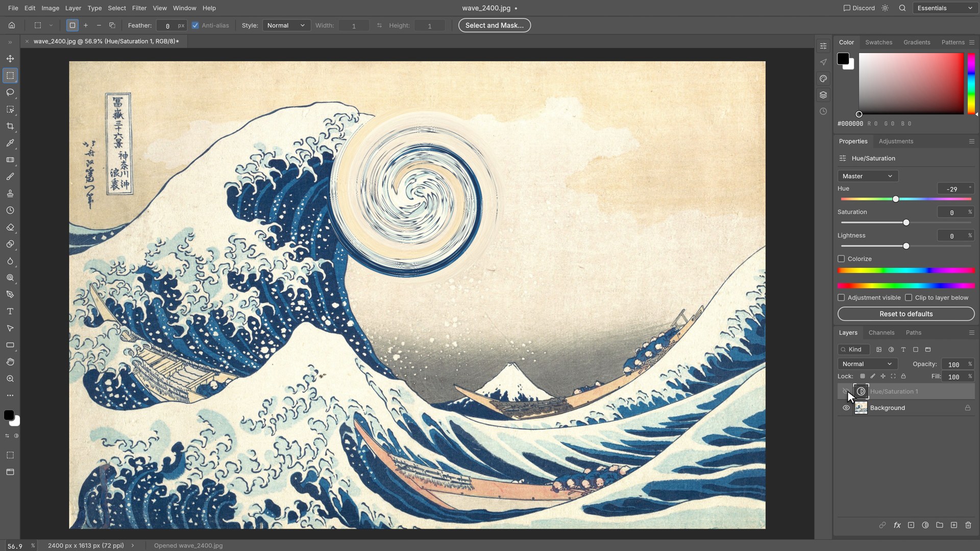Open the Layers panel menu

coord(972,333)
